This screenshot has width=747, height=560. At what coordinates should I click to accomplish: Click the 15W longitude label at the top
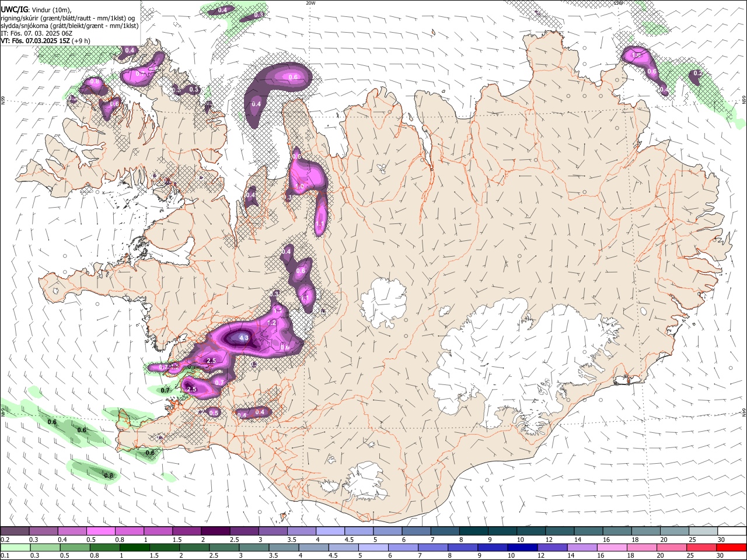click(x=618, y=3)
